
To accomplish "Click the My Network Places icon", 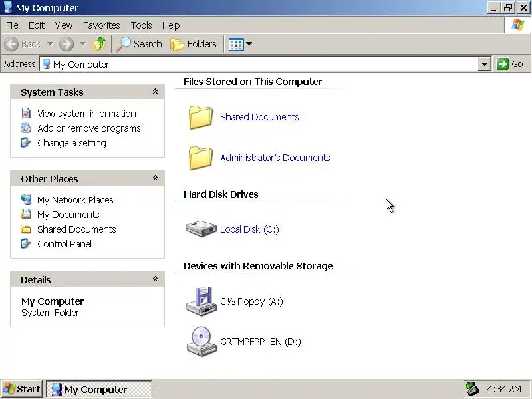I will tap(26, 199).
